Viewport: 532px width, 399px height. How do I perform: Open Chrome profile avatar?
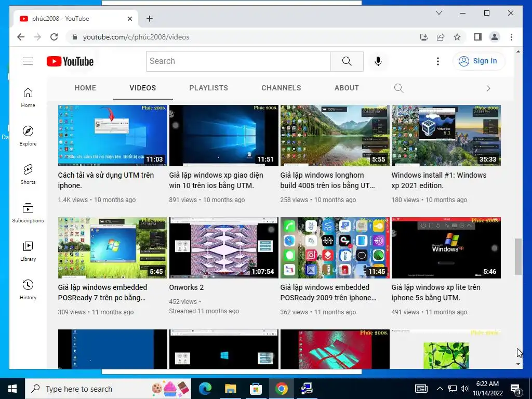pyautogui.click(x=495, y=37)
